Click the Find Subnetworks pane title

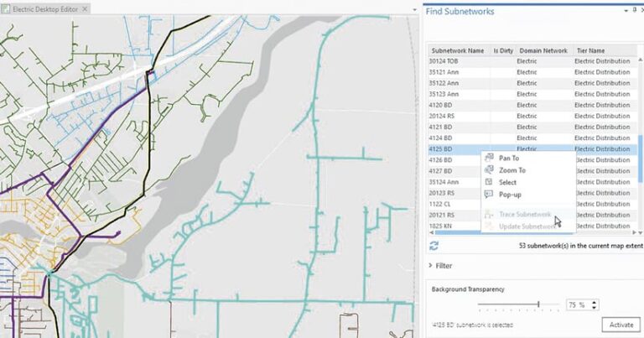[460, 12]
